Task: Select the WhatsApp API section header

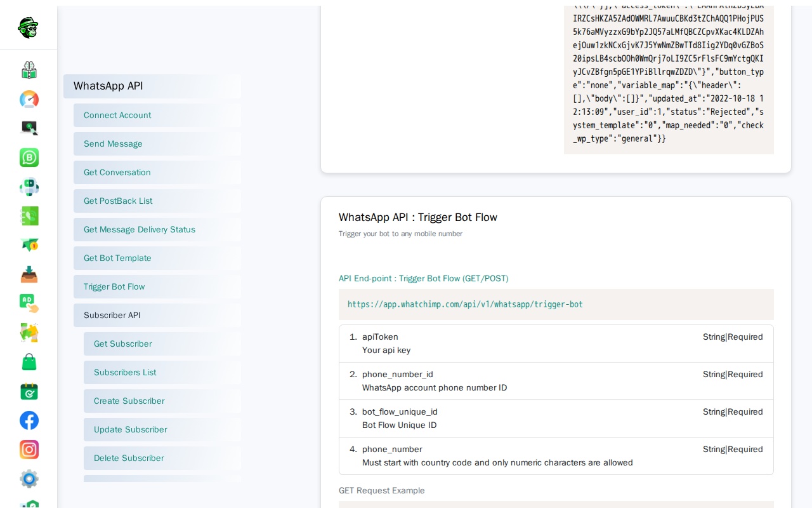Action: tap(152, 86)
